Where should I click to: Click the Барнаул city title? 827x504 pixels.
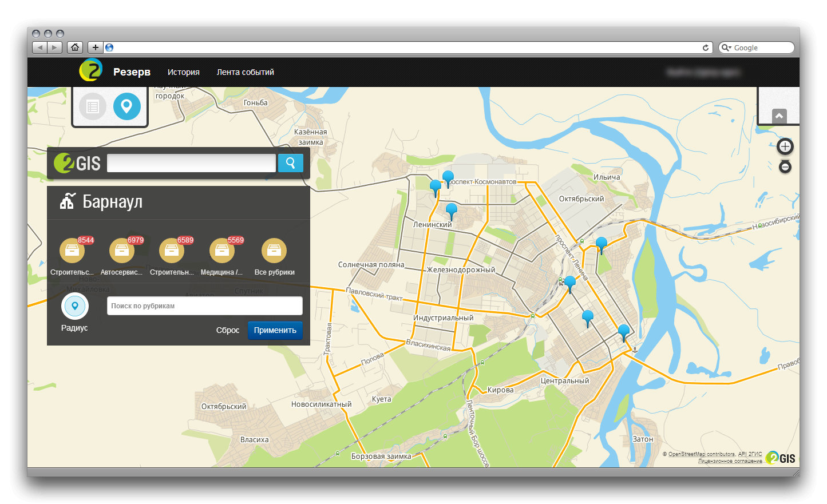tap(113, 201)
